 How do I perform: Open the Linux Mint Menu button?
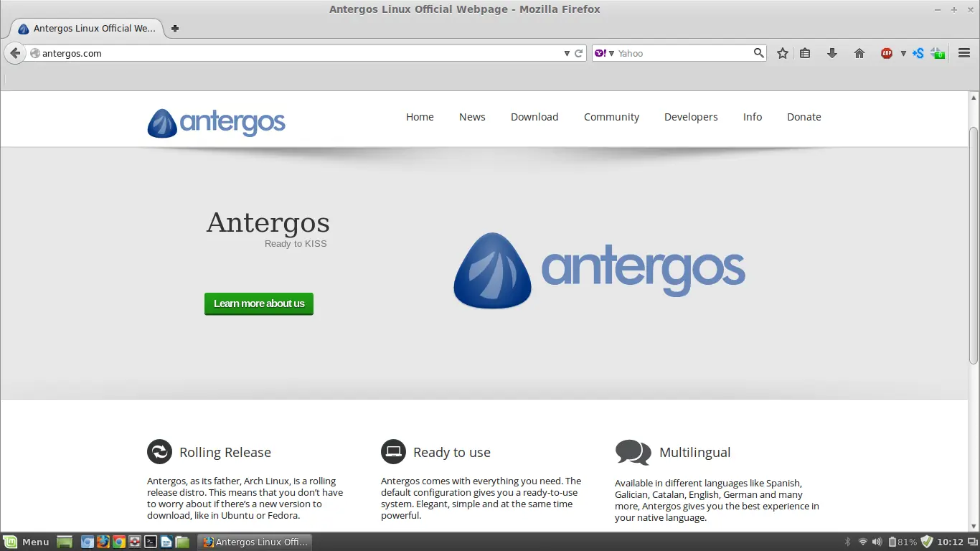point(27,542)
